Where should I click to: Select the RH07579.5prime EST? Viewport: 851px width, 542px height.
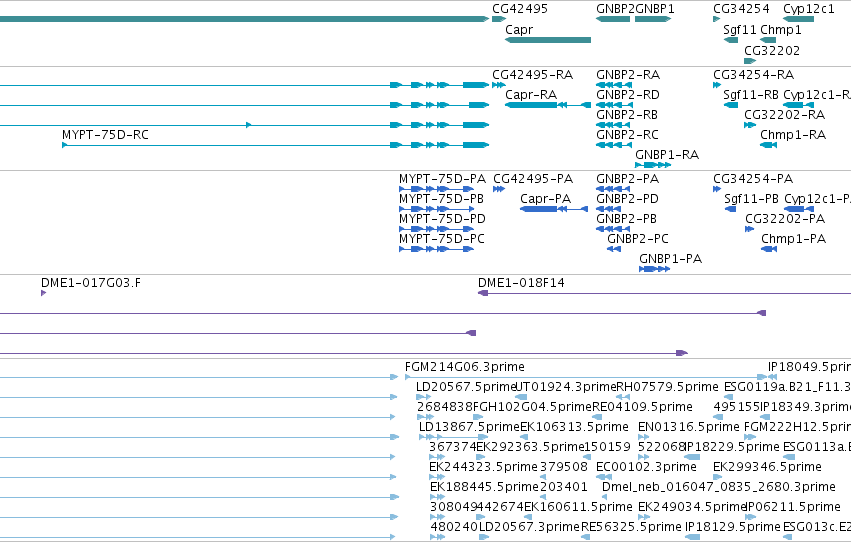tap(623, 397)
